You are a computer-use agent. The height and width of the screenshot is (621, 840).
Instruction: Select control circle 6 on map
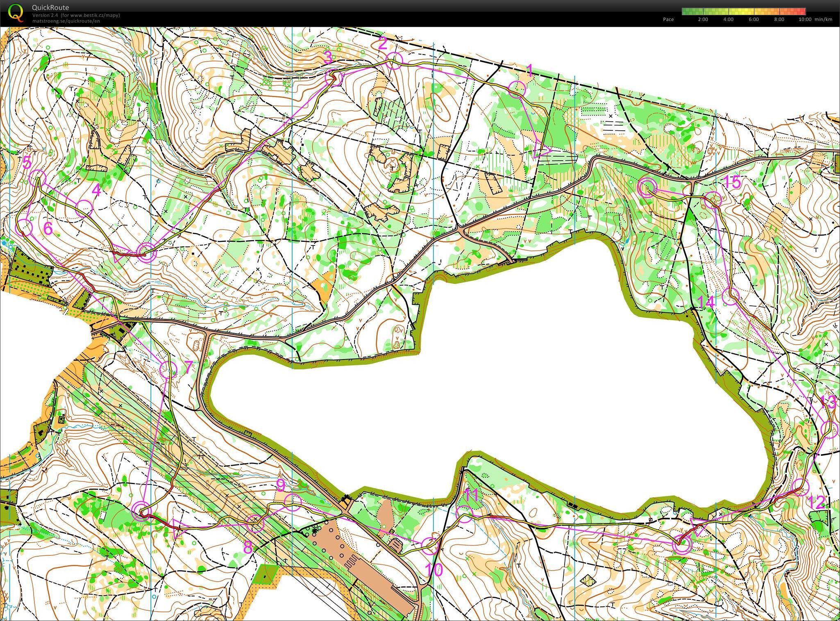pyautogui.click(x=24, y=227)
